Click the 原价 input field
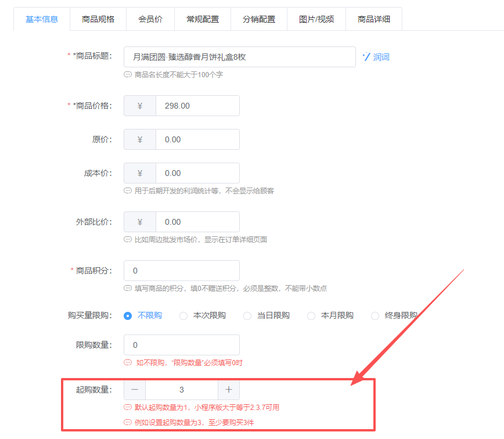504x439 pixels. pos(197,139)
